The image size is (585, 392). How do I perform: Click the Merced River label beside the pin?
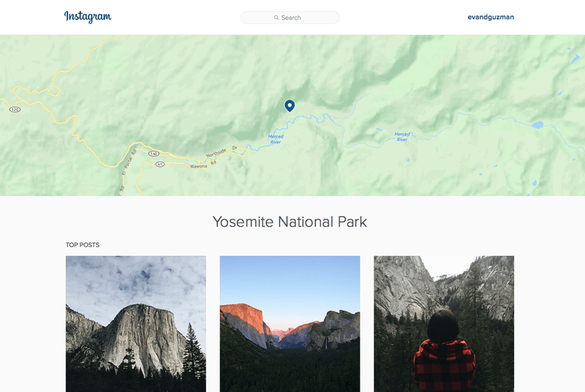click(276, 139)
